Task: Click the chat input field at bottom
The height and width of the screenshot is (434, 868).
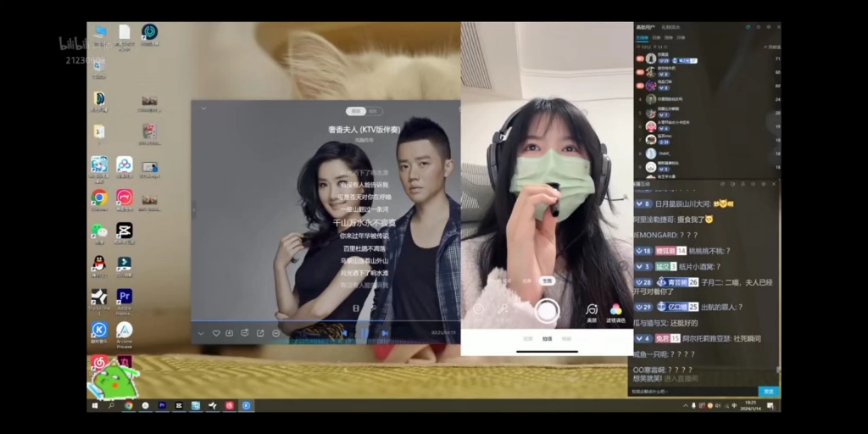Action: 693,392
